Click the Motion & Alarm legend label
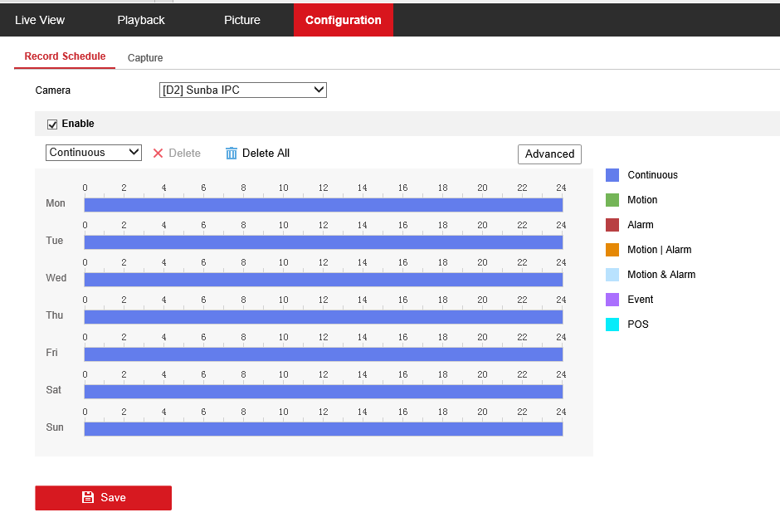 tap(661, 274)
